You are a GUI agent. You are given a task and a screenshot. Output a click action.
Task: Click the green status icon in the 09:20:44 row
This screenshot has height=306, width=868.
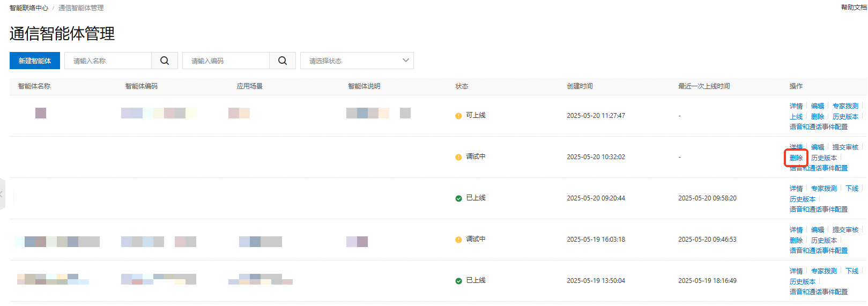[x=458, y=198]
